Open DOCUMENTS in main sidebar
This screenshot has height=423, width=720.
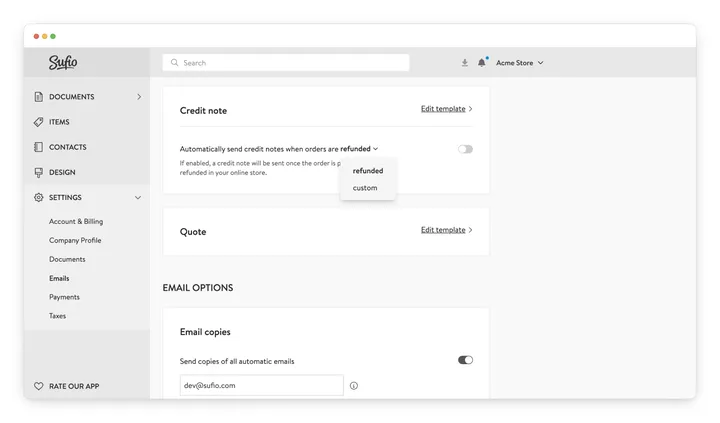point(72,96)
